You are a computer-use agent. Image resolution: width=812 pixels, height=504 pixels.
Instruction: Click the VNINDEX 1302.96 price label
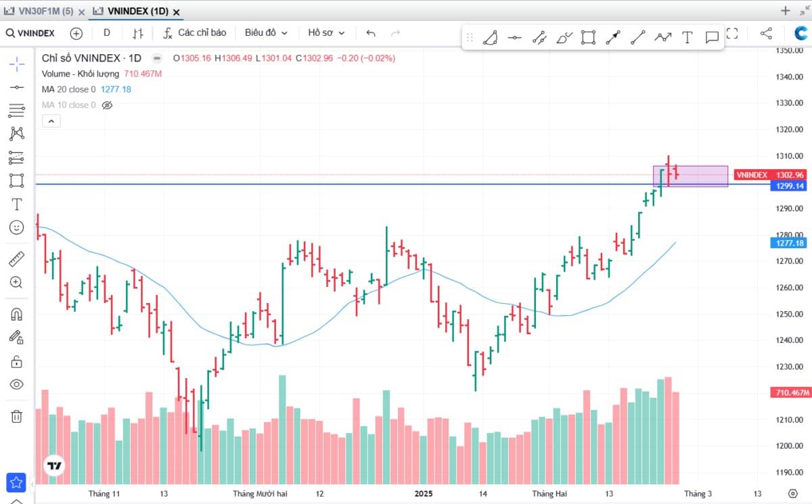coord(771,175)
